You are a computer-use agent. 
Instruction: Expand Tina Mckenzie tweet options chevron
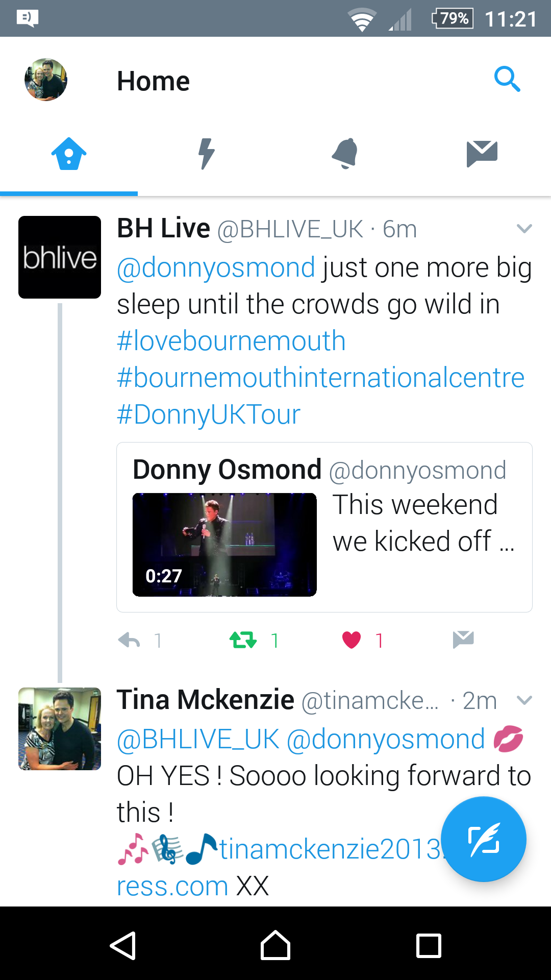[524, 700]
